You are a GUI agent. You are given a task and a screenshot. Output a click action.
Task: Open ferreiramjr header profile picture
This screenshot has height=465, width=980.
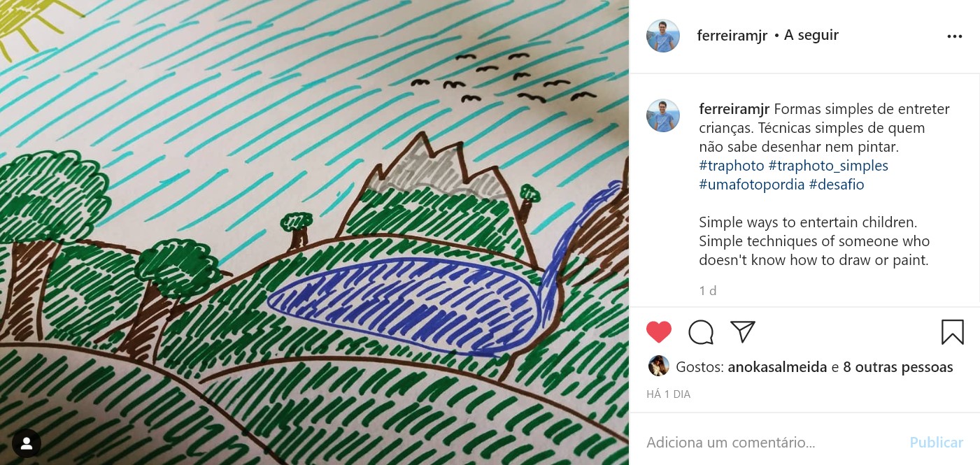click(663, 36)
